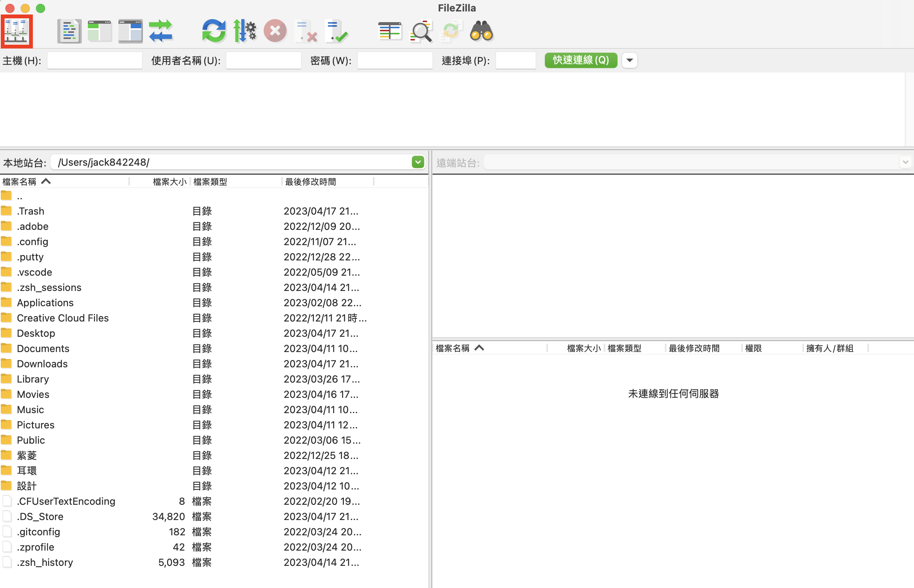Select the Public folder
The image size is (914, 588).
click(x=214, y=440)
